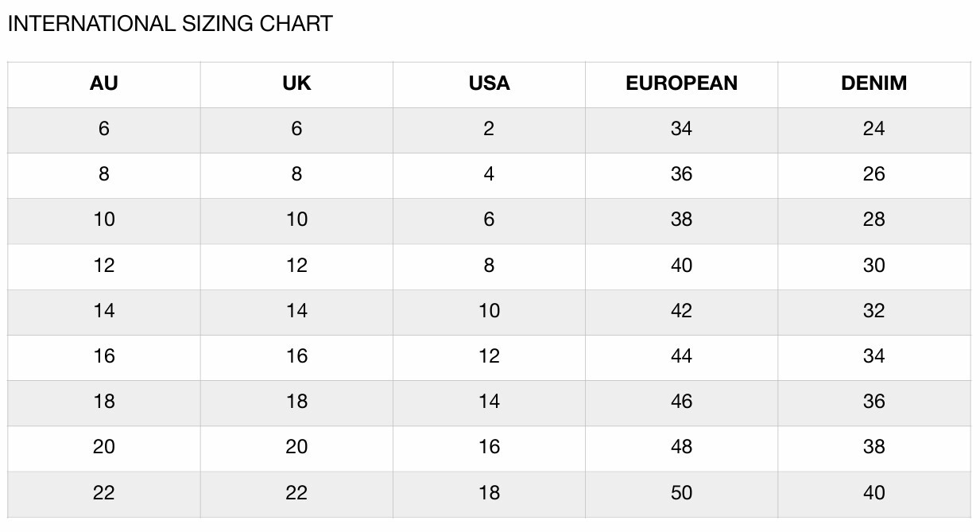Click the European size 38 cell
The width and height of the screenshot is (980, 532).
click(x=681, y=219)
